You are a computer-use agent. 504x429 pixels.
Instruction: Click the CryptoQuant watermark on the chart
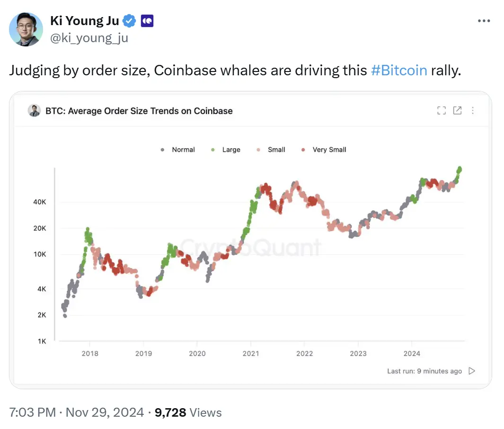pos(251,246)
